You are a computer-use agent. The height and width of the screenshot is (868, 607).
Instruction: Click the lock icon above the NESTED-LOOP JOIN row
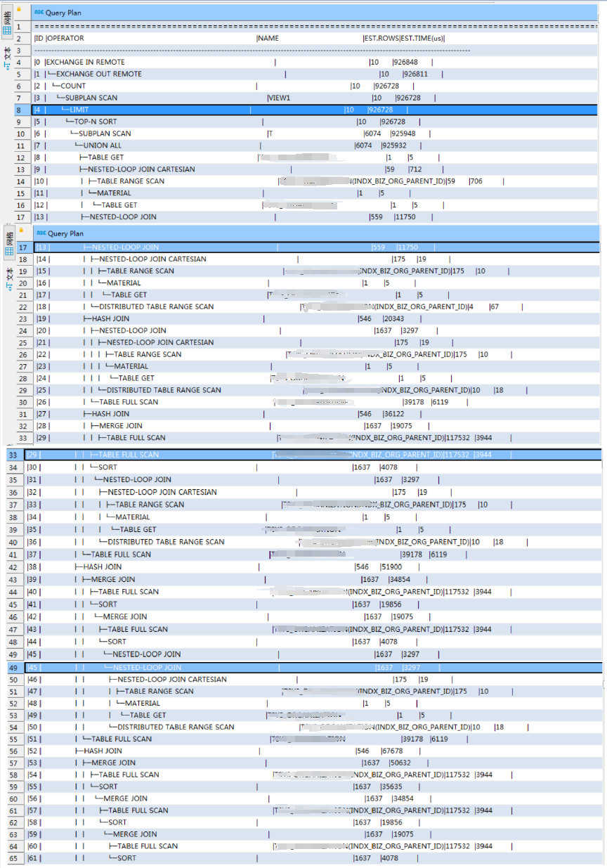(20, 231)
